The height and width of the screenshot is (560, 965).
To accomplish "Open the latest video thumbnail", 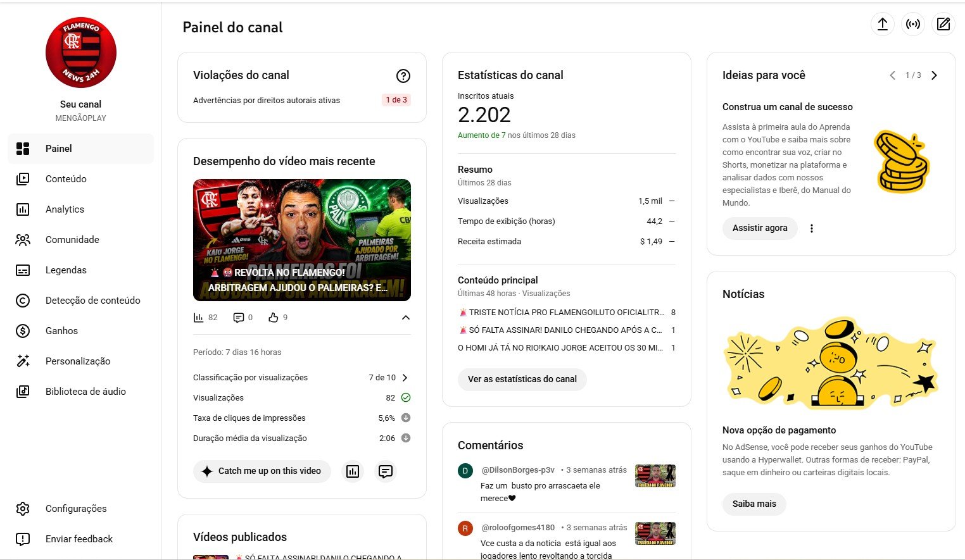I will coord(302,240).
